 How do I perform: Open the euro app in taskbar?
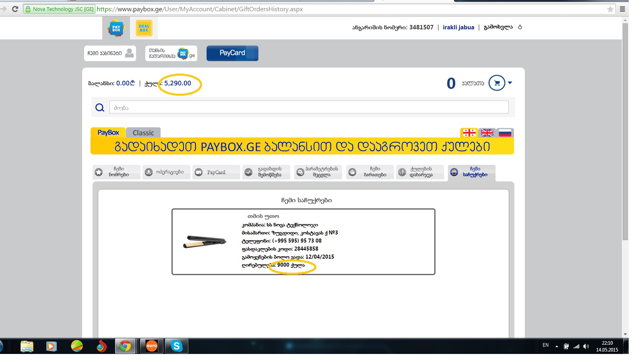click(152, 346)
